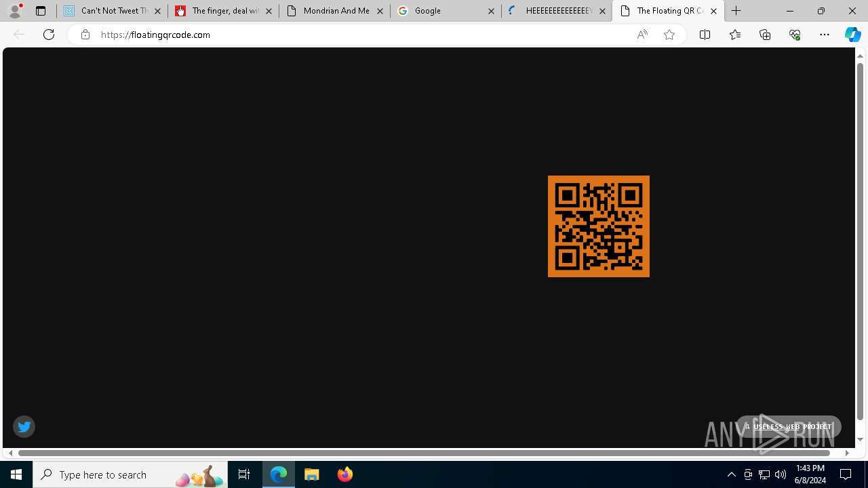Click the vertical scrollbar down arrow
This screenshot has height=488, width=868.
click(x=860, y=439)
